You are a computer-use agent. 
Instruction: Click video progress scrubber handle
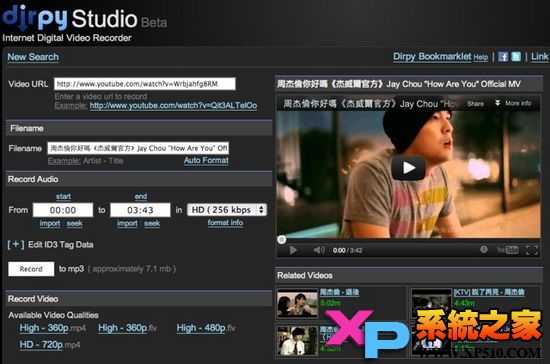[x=281, y=240]
